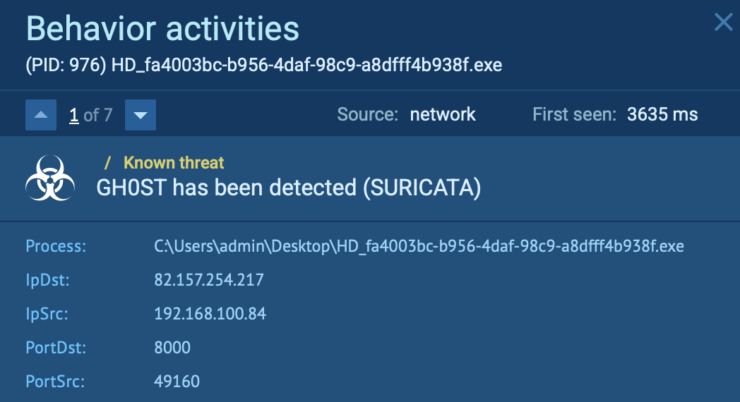The height and width of the screenshot is (402, 740).
Task: Click the PortSrc field label
Action: [55, 381]
